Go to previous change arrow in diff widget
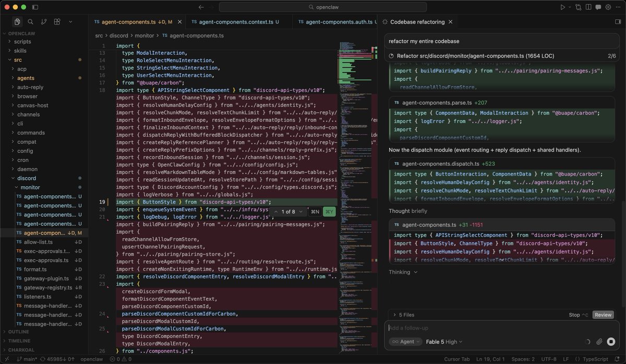 click(x=275, y=212)
